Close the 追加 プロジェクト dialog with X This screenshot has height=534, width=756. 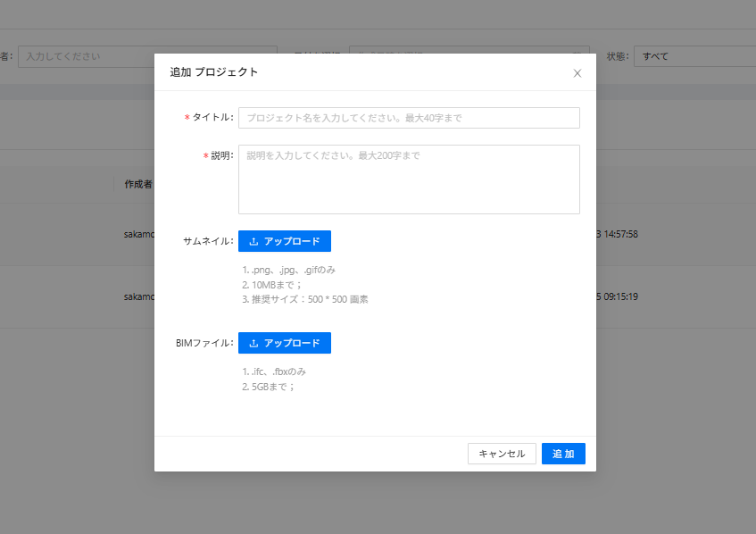(x=577, y=73)
